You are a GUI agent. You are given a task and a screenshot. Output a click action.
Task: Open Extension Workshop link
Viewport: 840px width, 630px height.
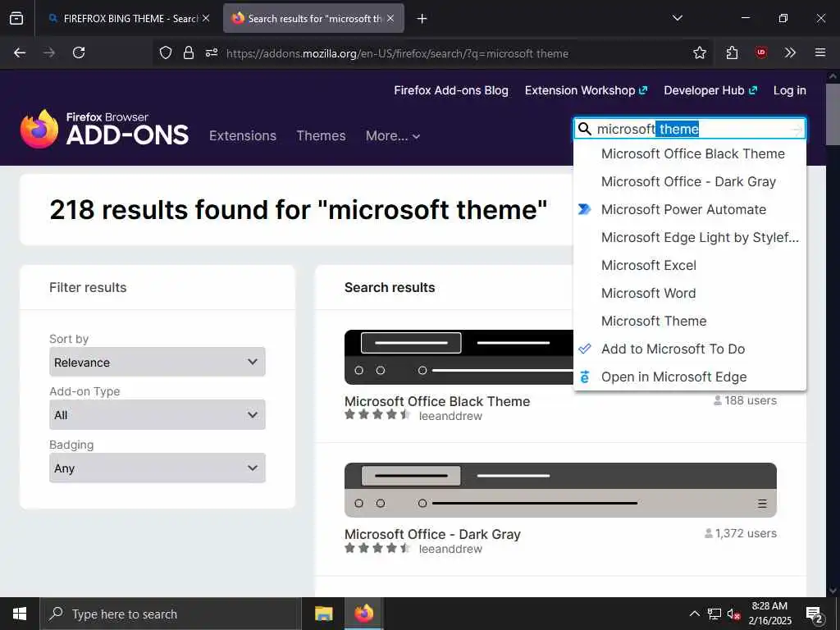point(586,90)
